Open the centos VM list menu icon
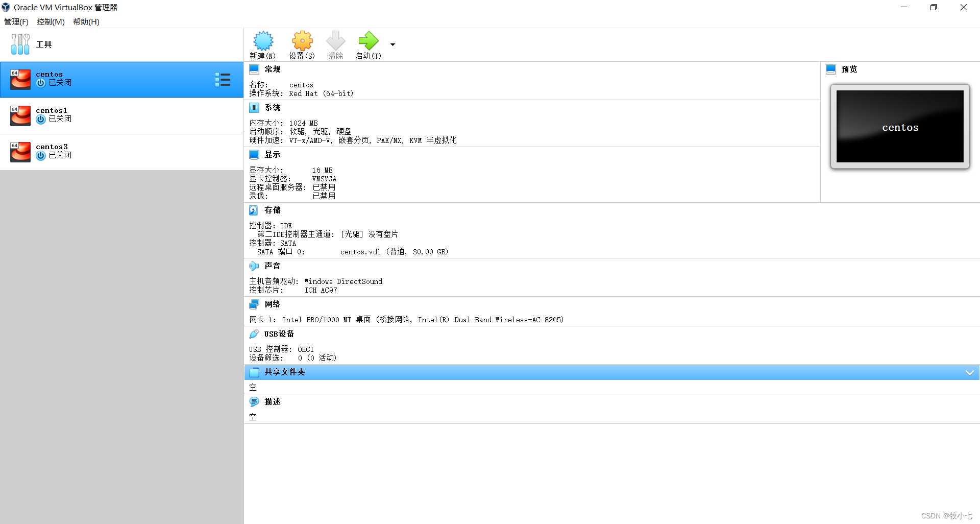980x524 pixels. [223, 80]
